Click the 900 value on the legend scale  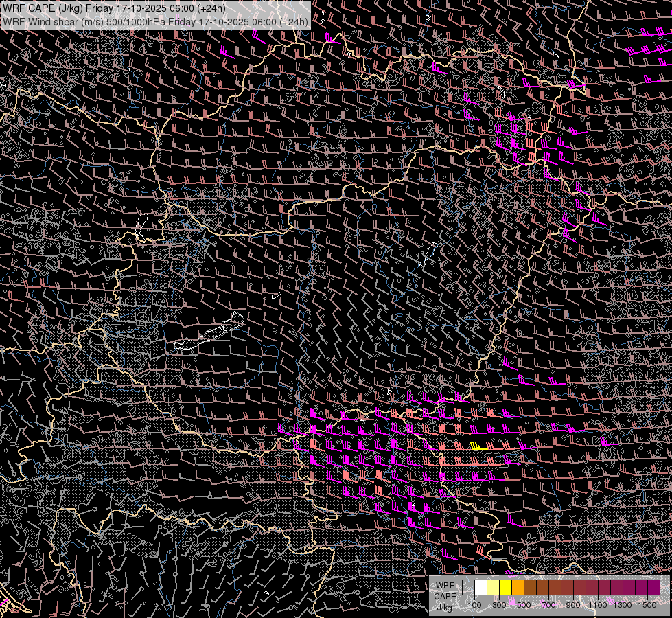tap(573, 606)
